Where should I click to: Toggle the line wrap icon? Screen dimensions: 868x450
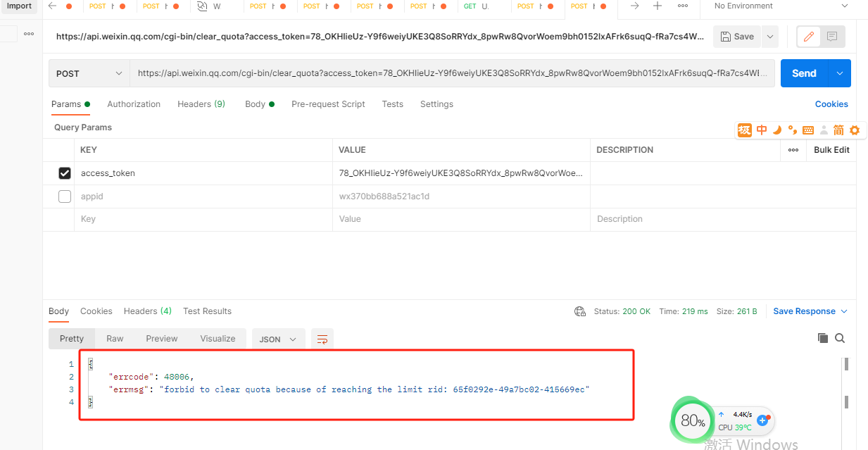click(322, 339)
